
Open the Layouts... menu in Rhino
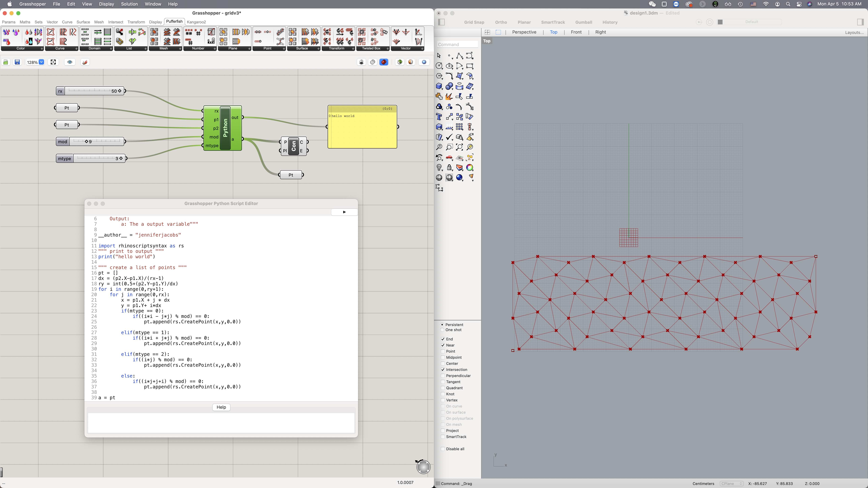pyautogui.click(x=854, y=32)
